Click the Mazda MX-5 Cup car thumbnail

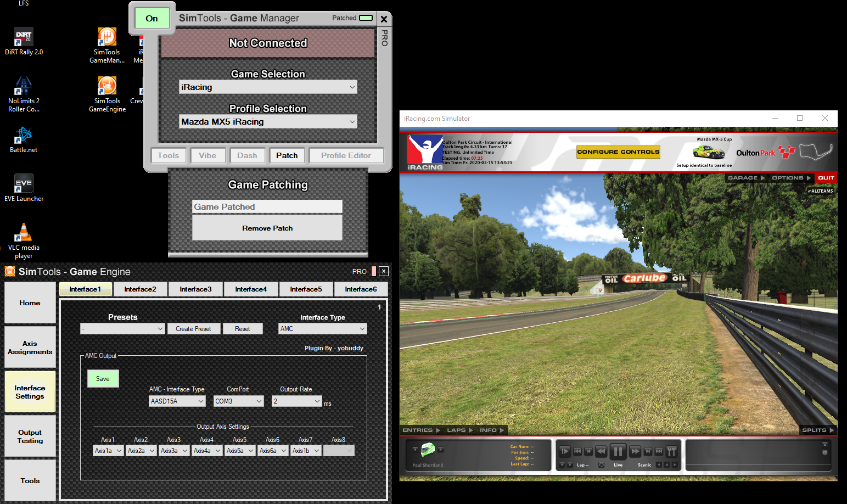tap(709, 152)
